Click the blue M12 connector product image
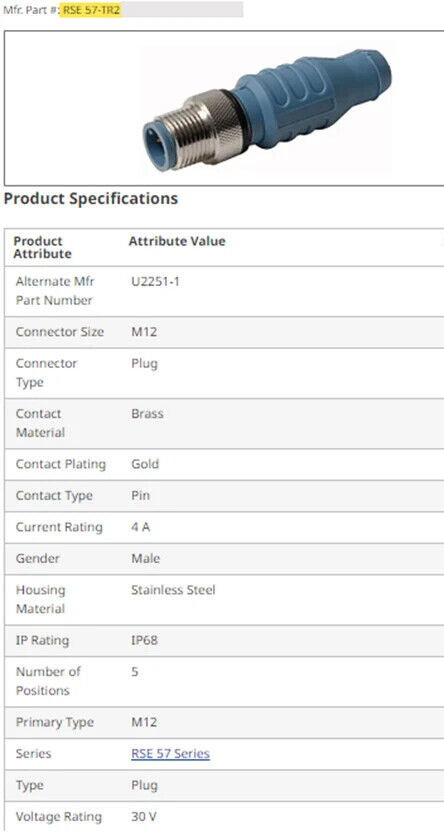This screenshot has width=444, height=832. click(x=267, y=110)
